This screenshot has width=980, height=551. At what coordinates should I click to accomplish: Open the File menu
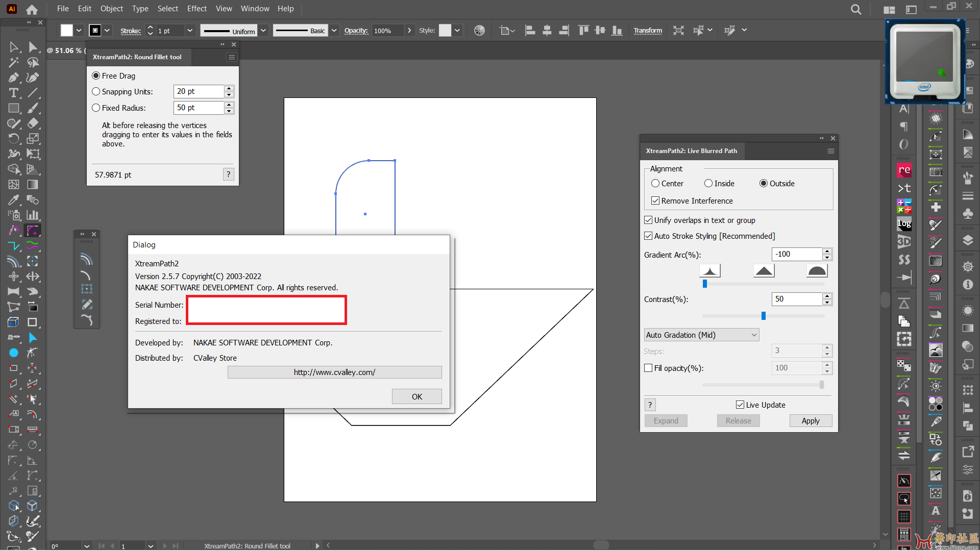point(63,9)
